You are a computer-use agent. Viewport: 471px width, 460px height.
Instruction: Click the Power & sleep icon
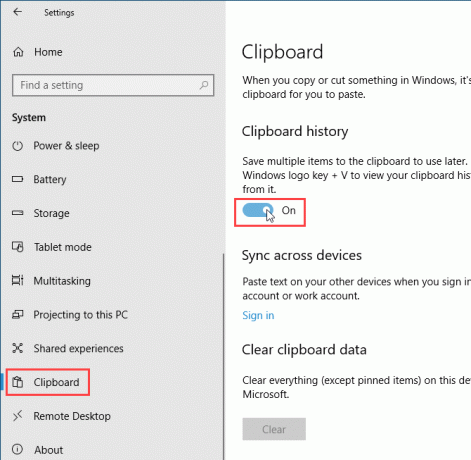tap(18, 146)
